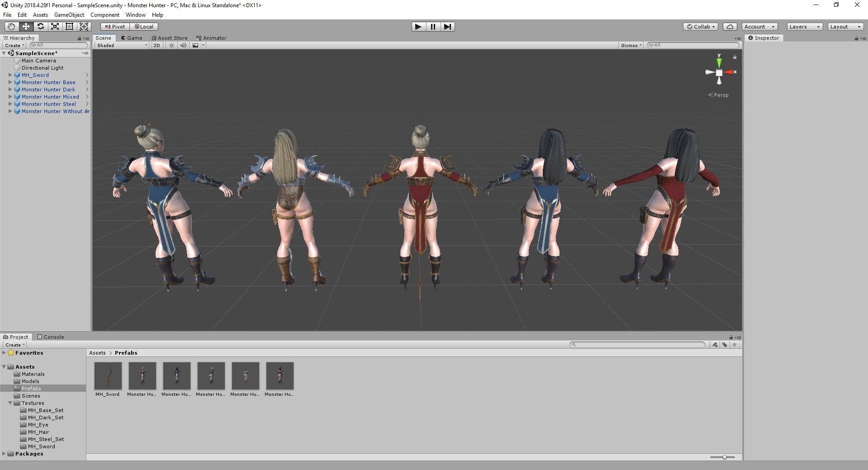The image size is (868, 470).
Task: Select the MH_Sword prefab thumbnail
Action: click(108, 376)
